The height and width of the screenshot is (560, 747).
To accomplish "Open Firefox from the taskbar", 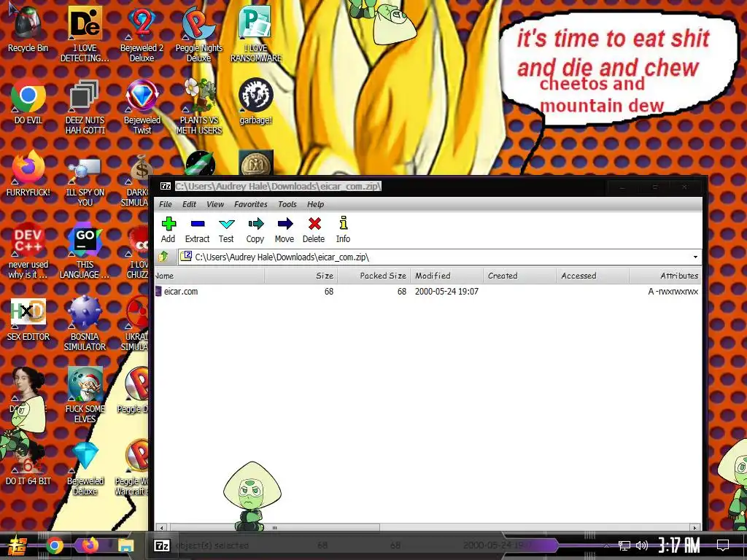I will tap(90, 545).
